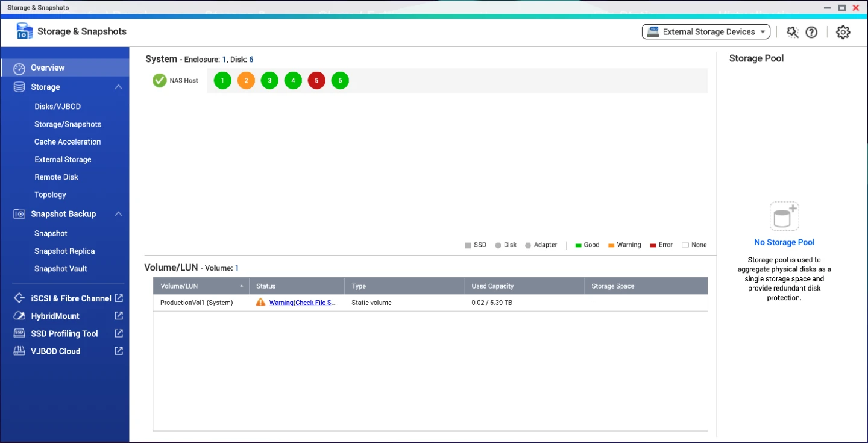Click the Status column header

coord(297,286)
